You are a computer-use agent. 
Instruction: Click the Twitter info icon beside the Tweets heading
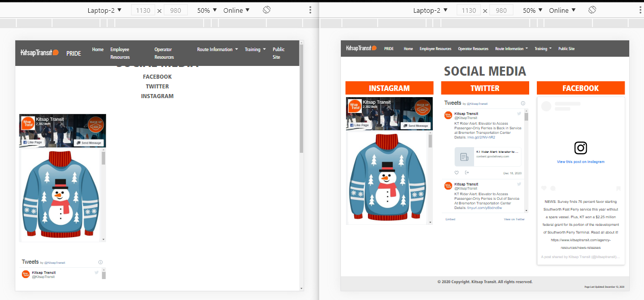point(523,103)
